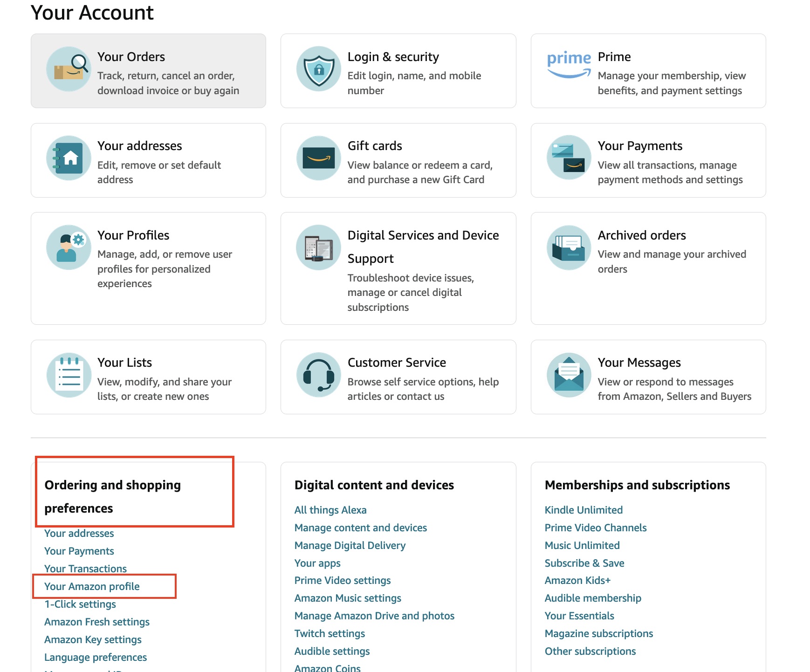Click the Login & security shield icon

tap(319, 69)
